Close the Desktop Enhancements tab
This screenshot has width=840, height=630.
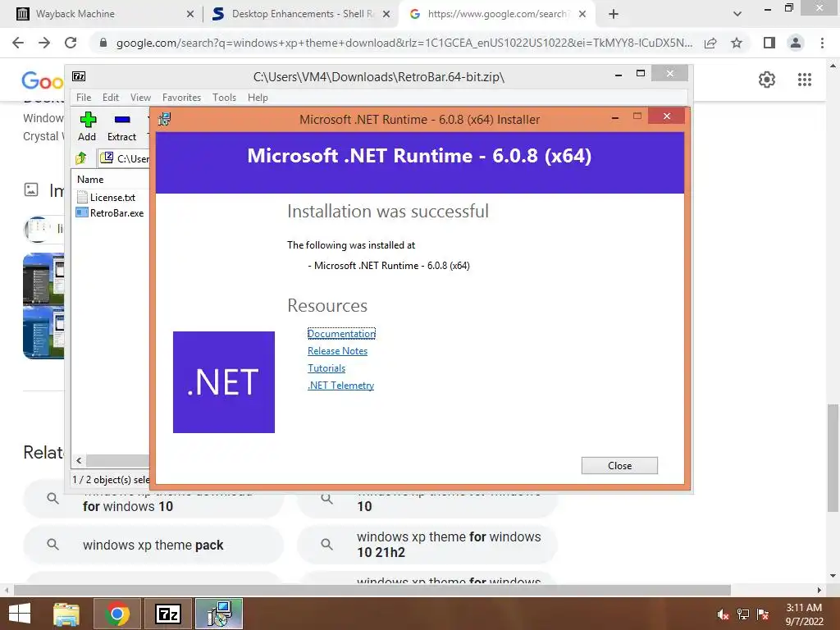(386, 14)
